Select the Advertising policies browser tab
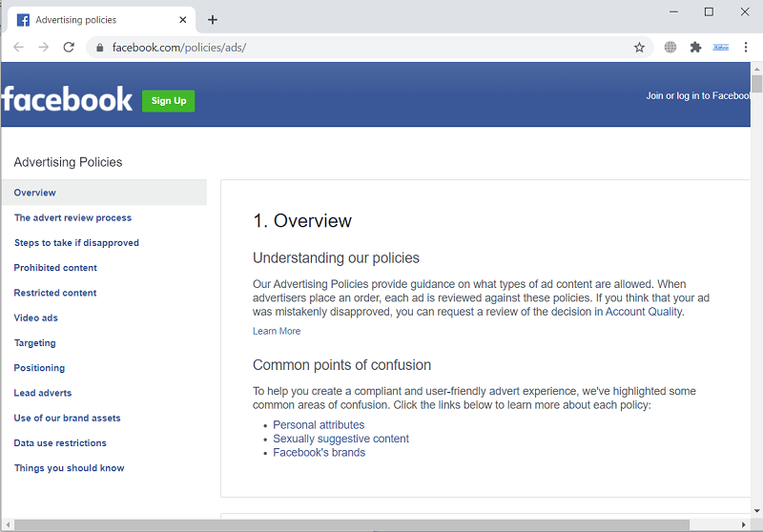The width and height of the screenshot is (763, 532). click(x=102, y=20)
